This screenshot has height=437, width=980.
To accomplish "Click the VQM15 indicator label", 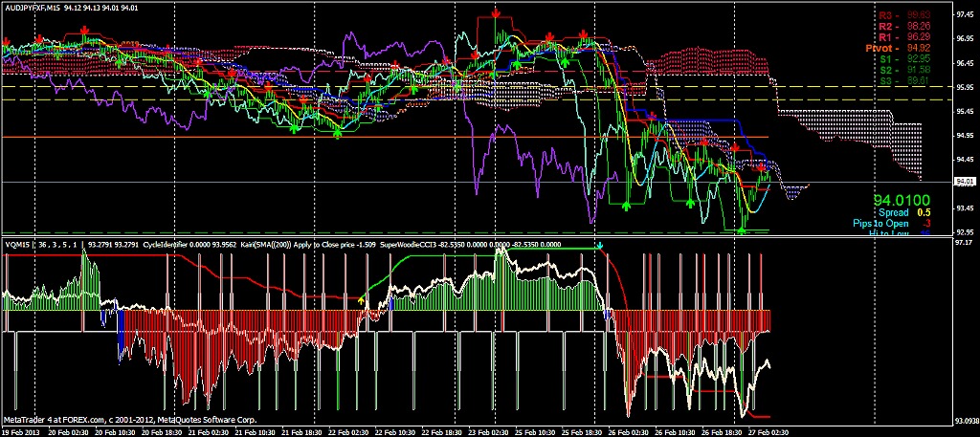I will coord(13,245).
